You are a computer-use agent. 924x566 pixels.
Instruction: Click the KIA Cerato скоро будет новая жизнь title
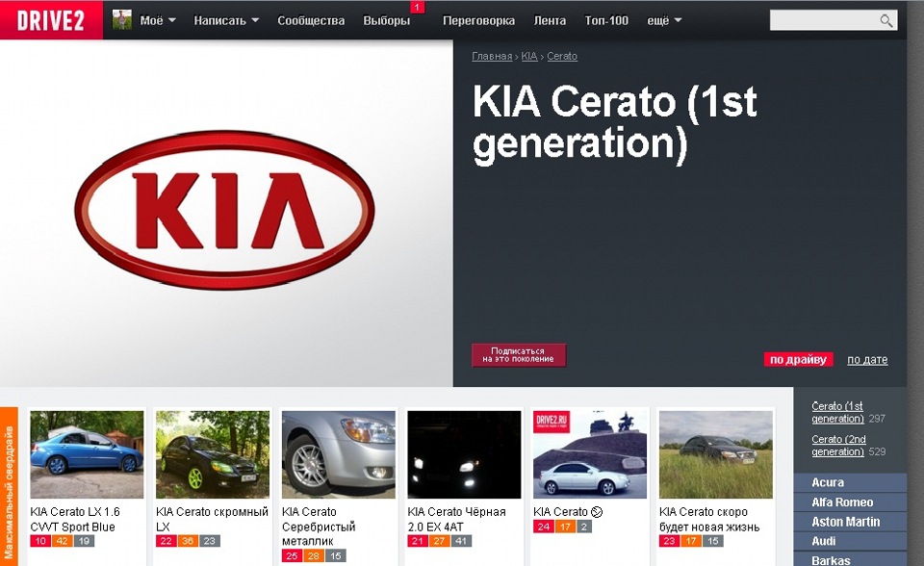coord(709,519)
